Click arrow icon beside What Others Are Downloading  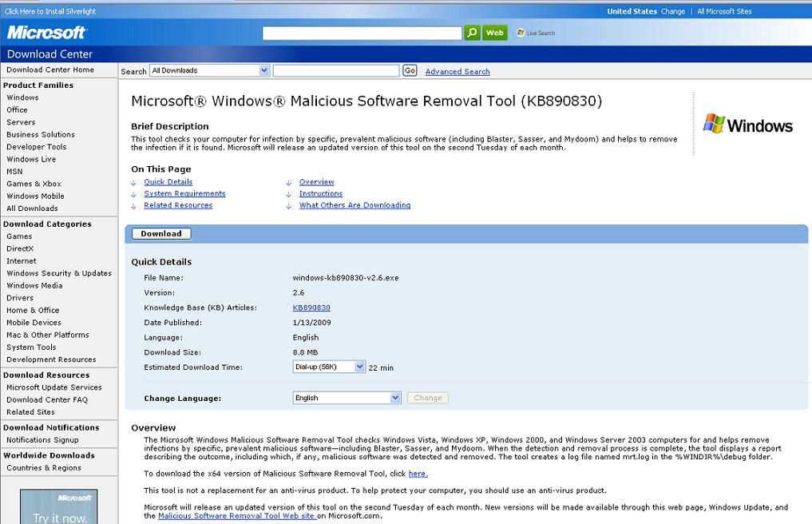(x=289, y=206)
